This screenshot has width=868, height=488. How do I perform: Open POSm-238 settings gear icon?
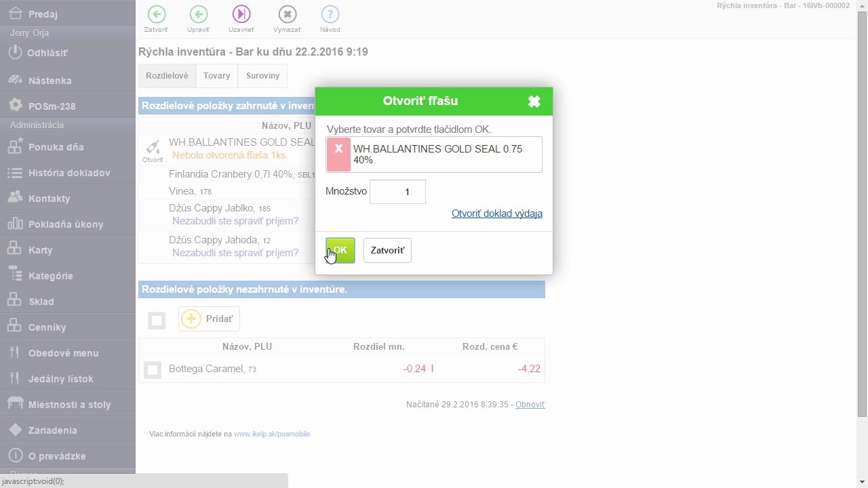tap(15, 106)
